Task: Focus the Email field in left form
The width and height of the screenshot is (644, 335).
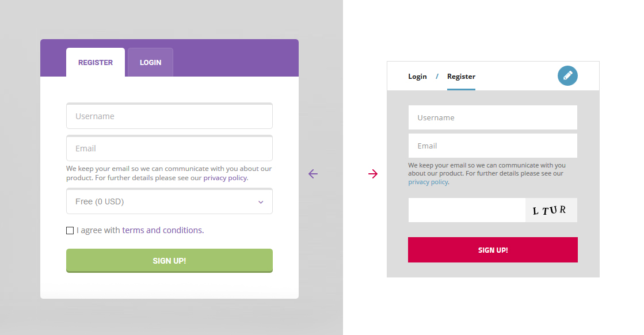Action: point(169,149)
